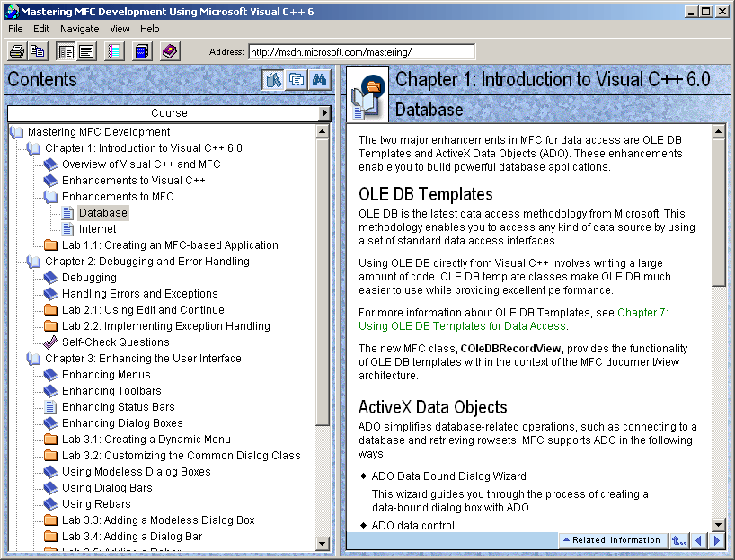Open the Course dropdown arrow
The image size is (735, 560).
(324, 113)
